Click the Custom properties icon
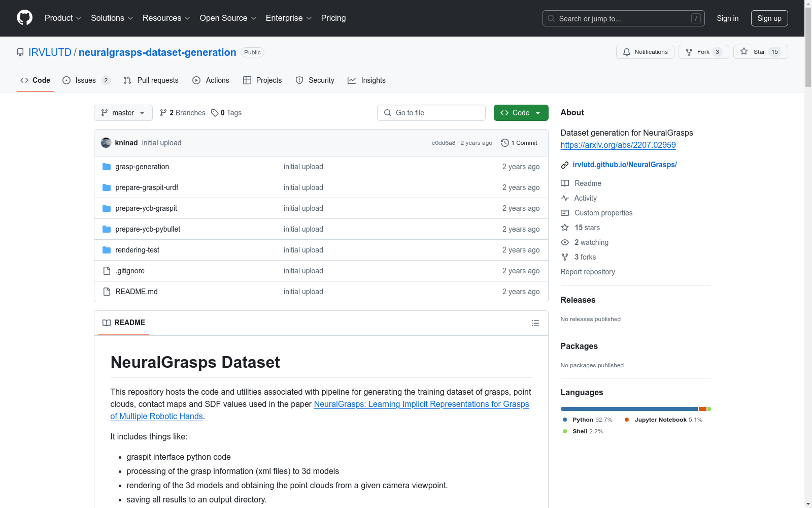Screen dimensions: 812x508 [x=565, y=213]
